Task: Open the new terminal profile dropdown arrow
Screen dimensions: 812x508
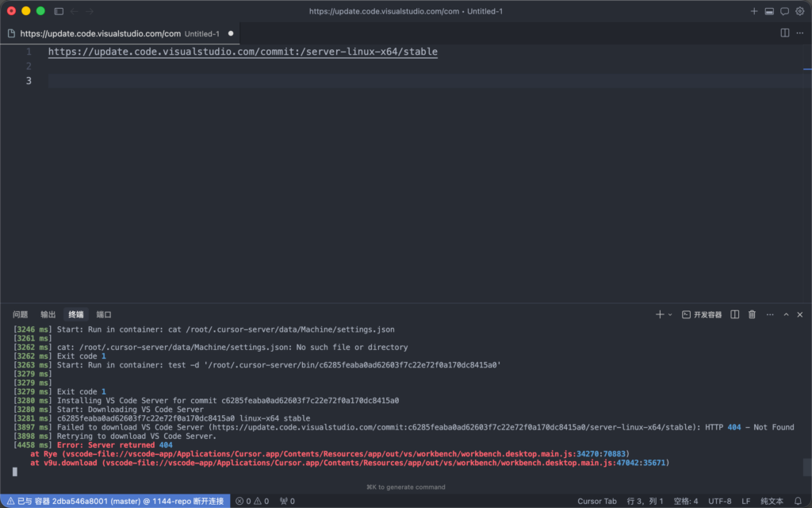Action: coord(670,314)
